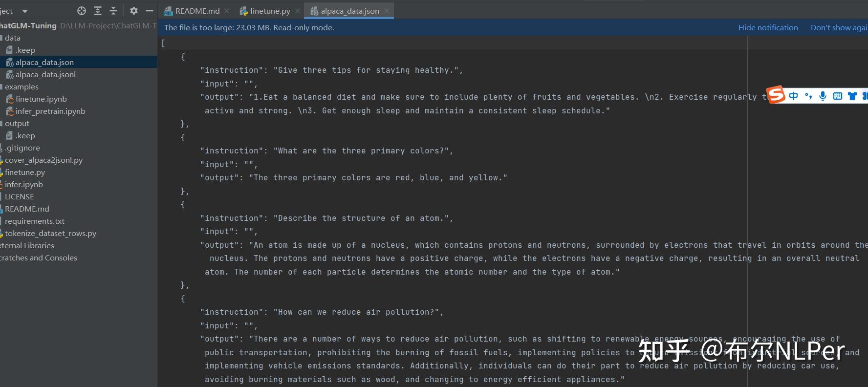Open Project panel settings gear
The image size is (868, 387).
(x=133, y=11)
